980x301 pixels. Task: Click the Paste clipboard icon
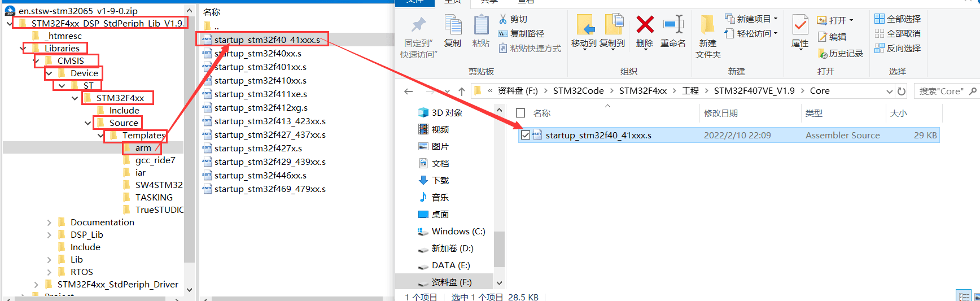coord(481,25)
